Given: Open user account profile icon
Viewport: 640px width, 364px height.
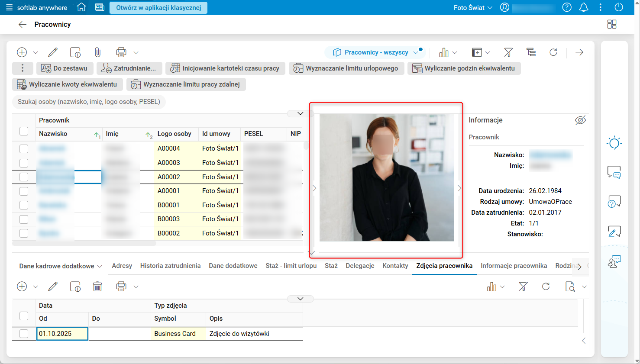Looking at the screenshot, I should [504, 7].
